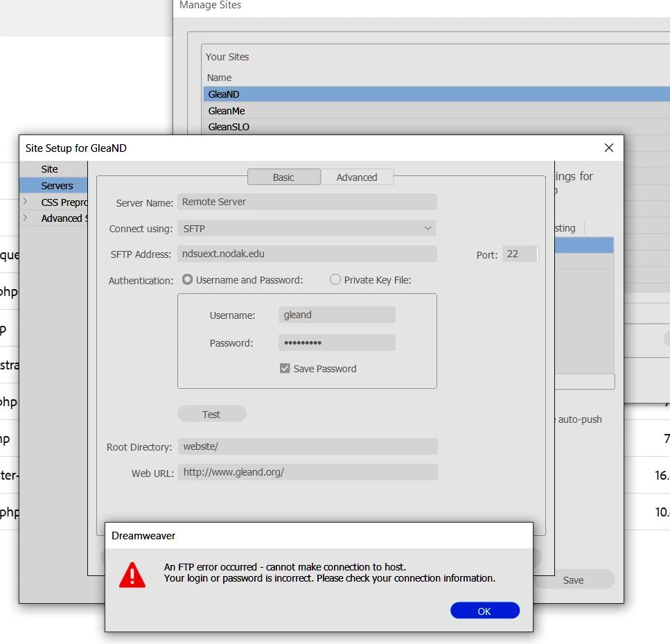Close the Site Setup for GleaND window
The height and width of the screenshot is (644, 670).
(x=609, y=148)
